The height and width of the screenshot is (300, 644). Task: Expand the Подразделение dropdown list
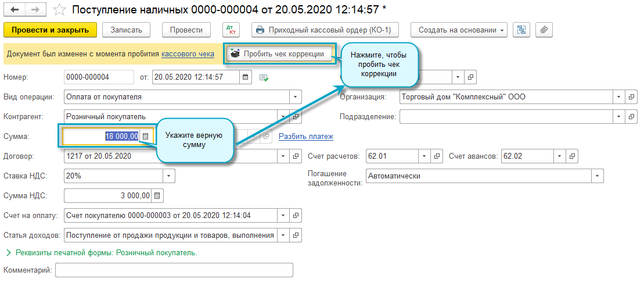(x=620, y=117)
